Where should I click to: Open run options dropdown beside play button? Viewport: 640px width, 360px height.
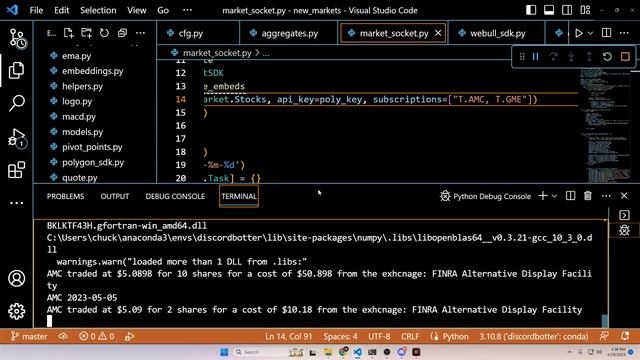pos(590,33)
